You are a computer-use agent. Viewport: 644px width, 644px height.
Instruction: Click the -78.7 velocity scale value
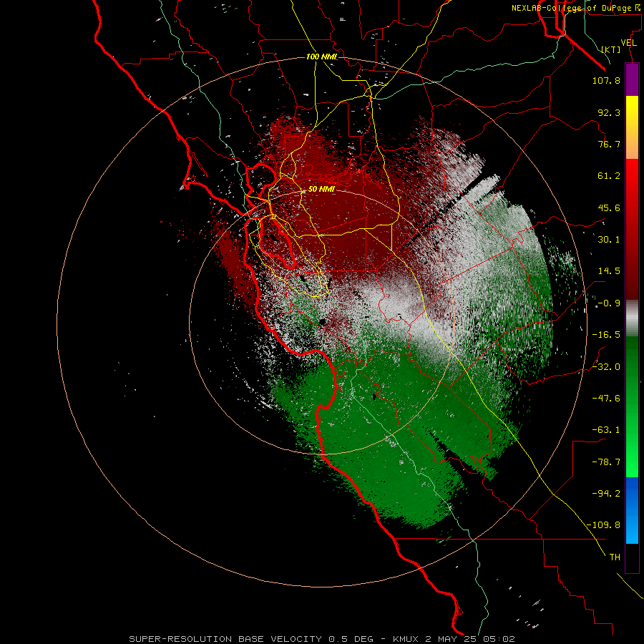[x=606, y=462]
